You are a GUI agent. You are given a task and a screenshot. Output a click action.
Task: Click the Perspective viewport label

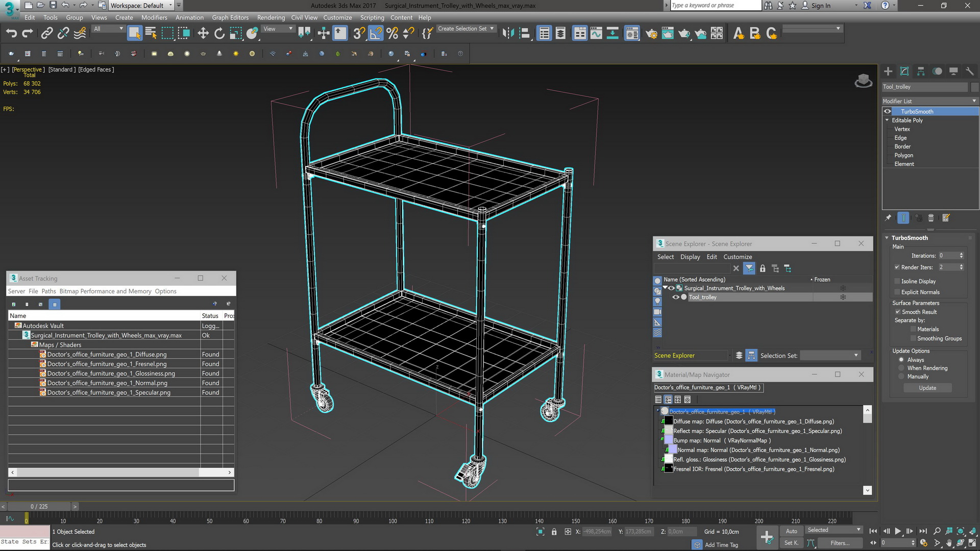(x=27, y=69)
